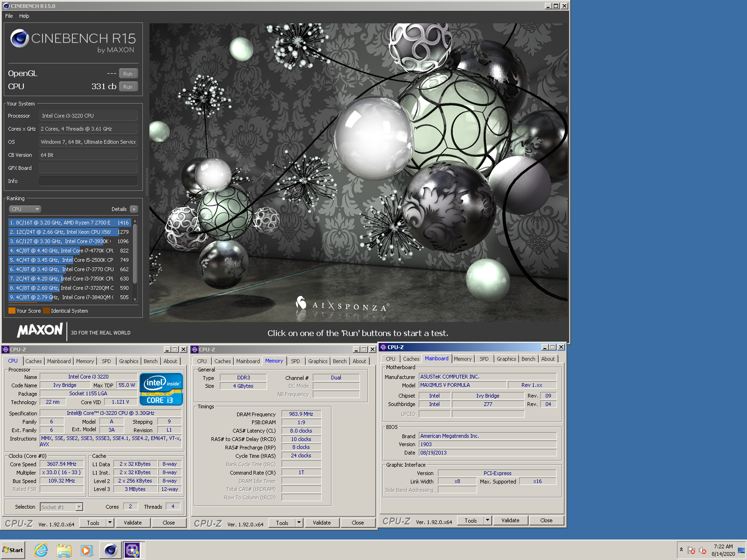Click Cinebench title bar app icon
747x560 pixels.
click(x=6, y=6)
